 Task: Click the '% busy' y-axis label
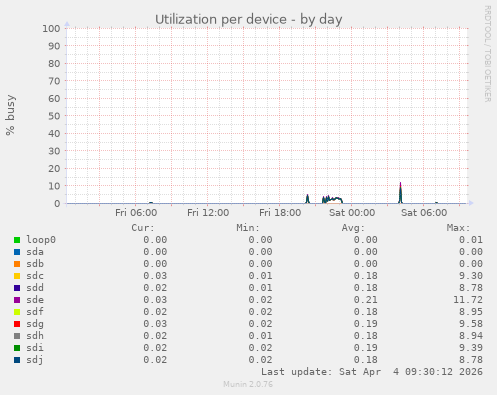pos(10,115)
